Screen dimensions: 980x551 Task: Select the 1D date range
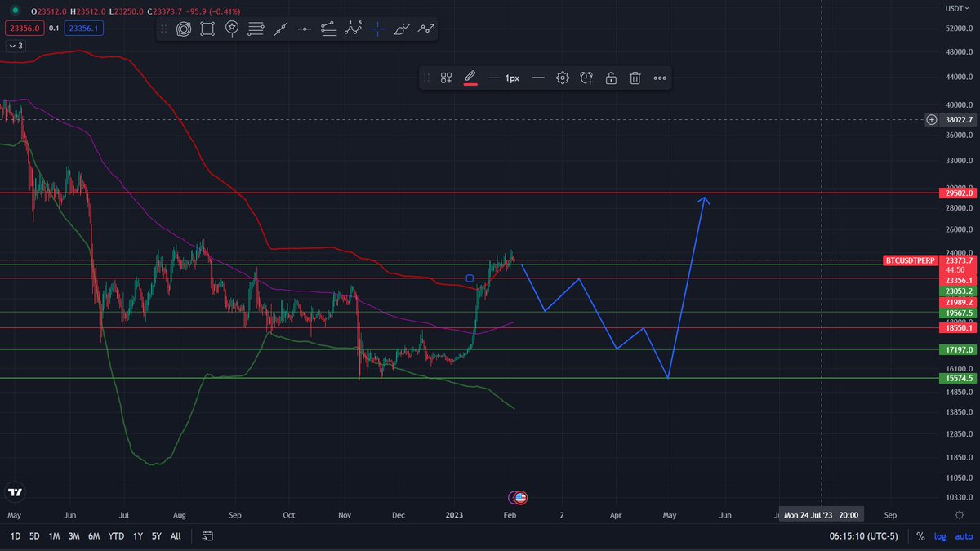tap(16, 536)
